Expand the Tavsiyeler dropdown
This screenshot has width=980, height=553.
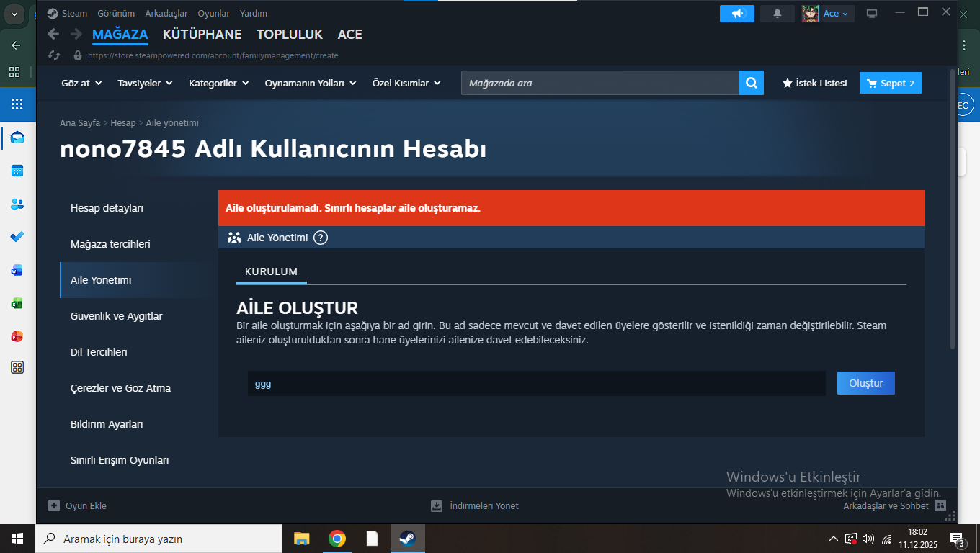[x=146, y=83]
